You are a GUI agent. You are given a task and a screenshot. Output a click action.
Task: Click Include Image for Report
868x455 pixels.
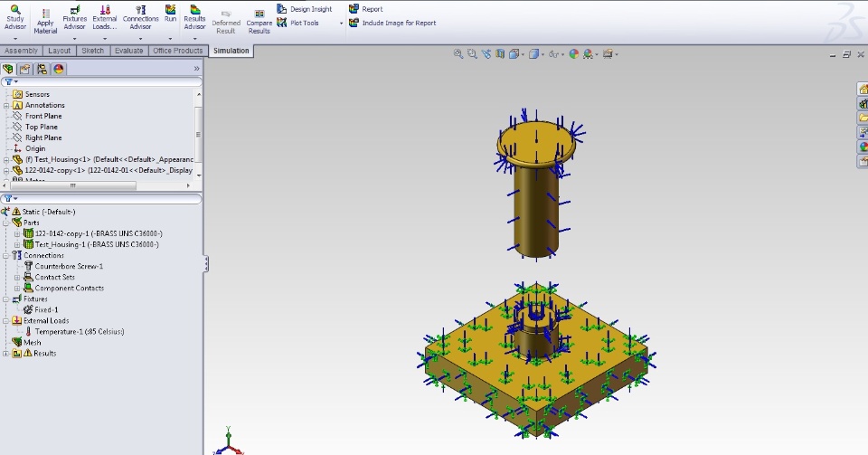click(392, 23)
